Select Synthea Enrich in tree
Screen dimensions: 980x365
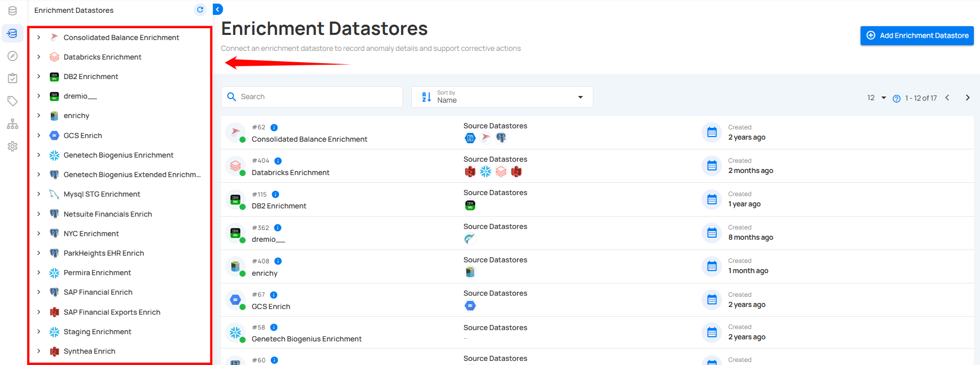(x=89, y=351)
